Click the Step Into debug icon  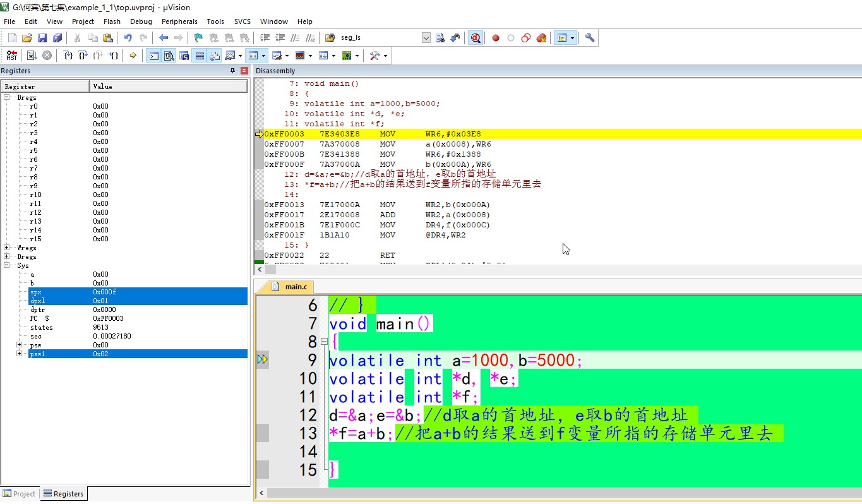[68, 56]
